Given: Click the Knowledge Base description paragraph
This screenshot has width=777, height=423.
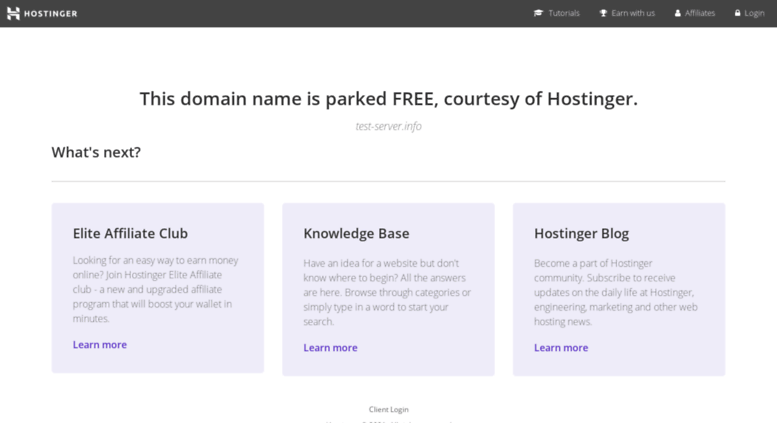Looking at the screenshot, I should (387, 292).
